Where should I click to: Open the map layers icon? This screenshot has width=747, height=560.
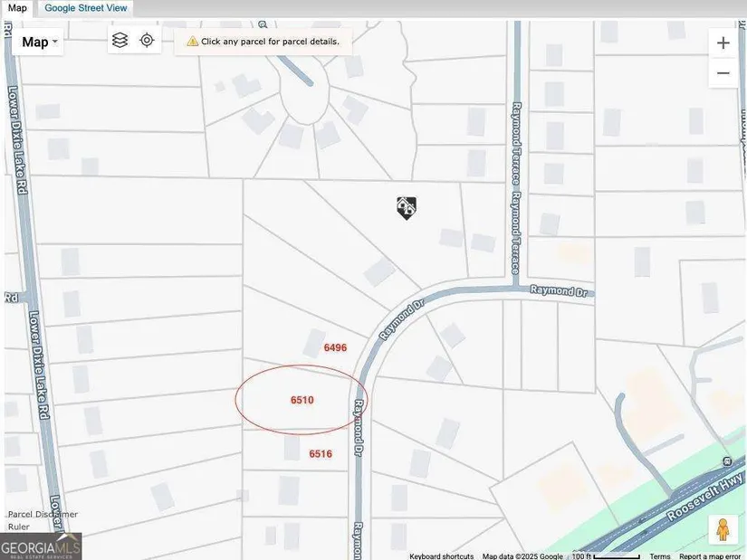coord(120,41)
